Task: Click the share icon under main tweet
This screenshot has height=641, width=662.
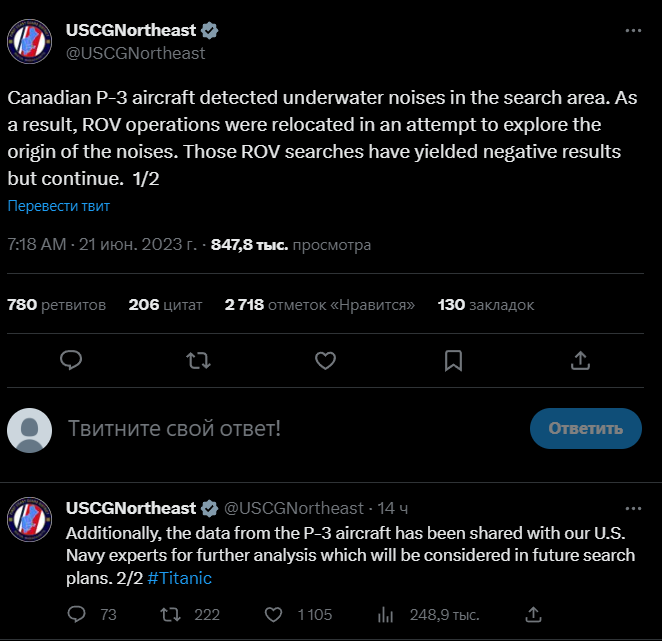Action: click(x=579, y=359)
